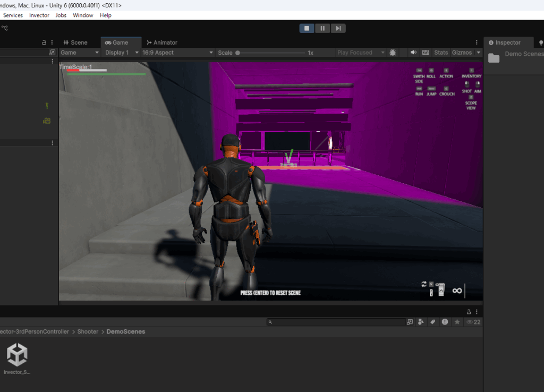
Task: Switch to the Animator tab
Action: (162, 42)
